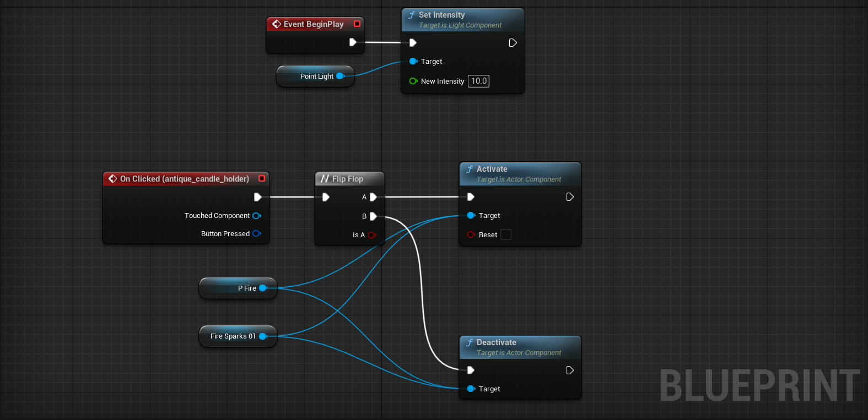Click the Is A boolean output pin
Viewport: 868px width, 420px height.
[x=371, y=235]
